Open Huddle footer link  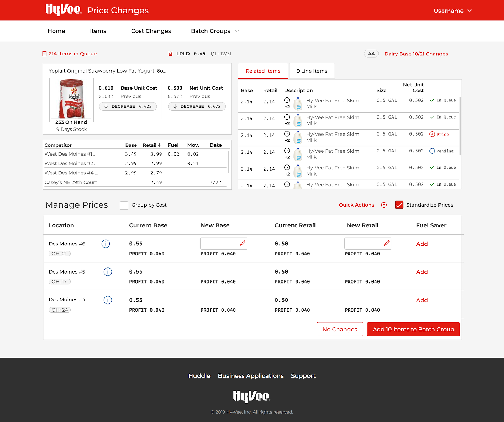(x=199, y=376)
